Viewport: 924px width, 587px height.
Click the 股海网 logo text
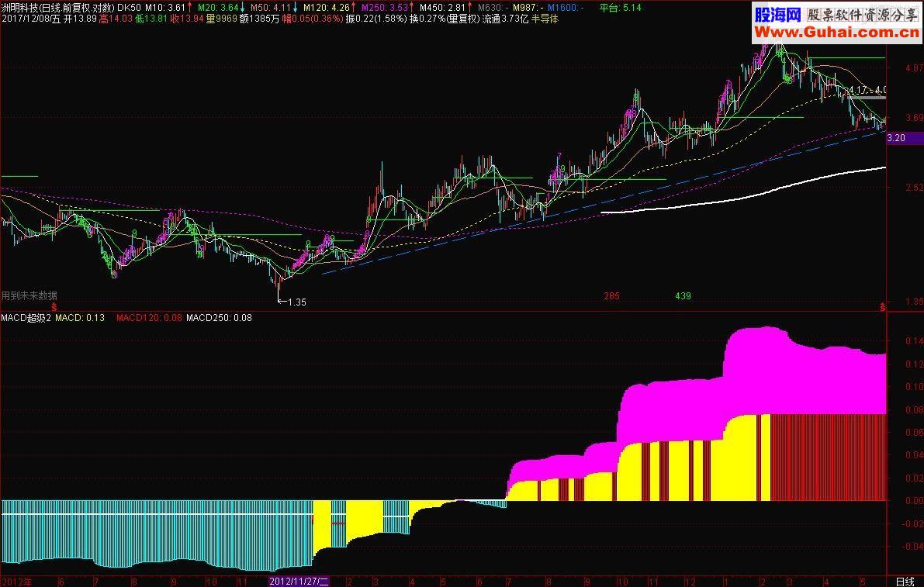[x=778, y=15]
